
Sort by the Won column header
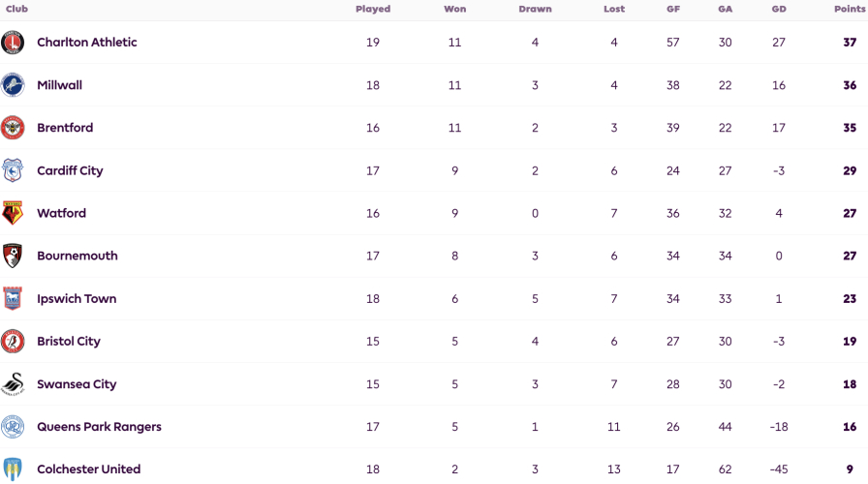pos(455,9)
